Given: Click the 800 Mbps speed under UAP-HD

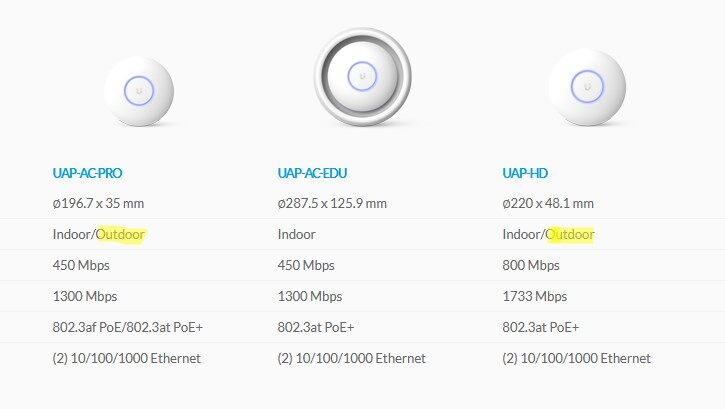Looking at the screenshot, I should pyautogui.click(x=531, y=265).
